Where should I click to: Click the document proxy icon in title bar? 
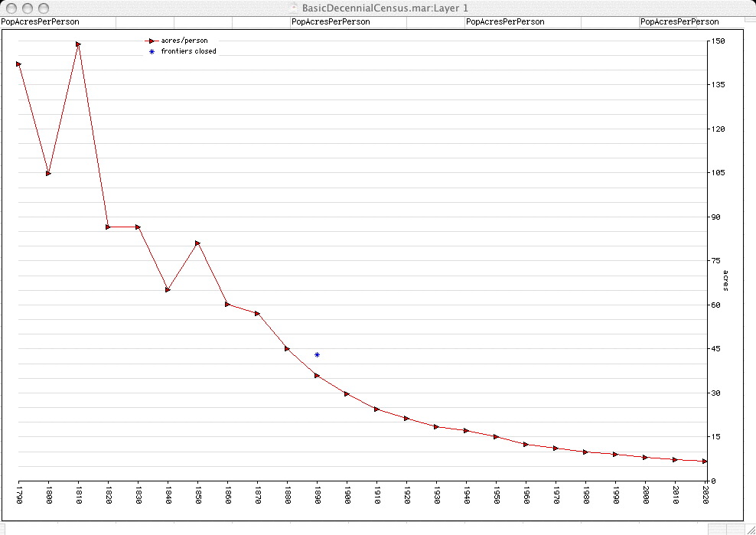(294, 7)
